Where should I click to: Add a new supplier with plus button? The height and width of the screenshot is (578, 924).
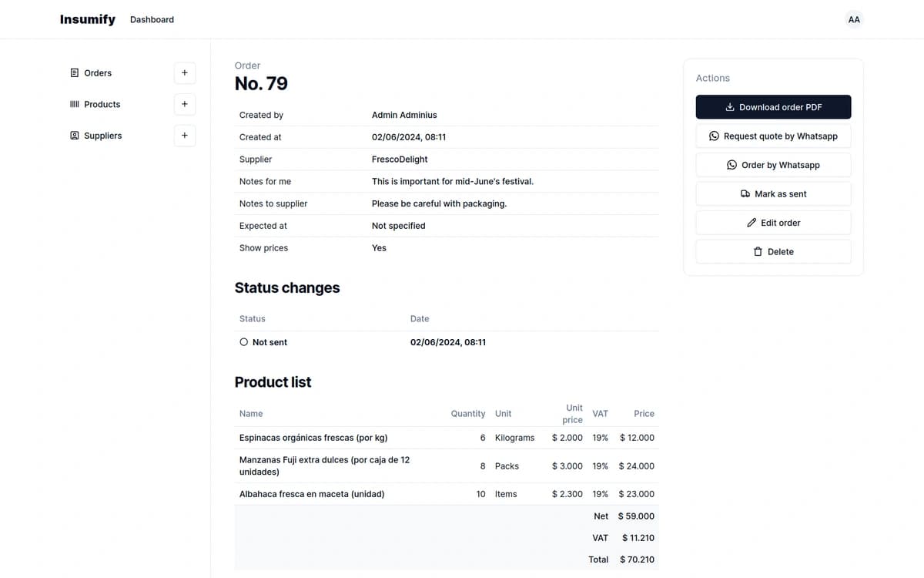[x=185, y=136]
